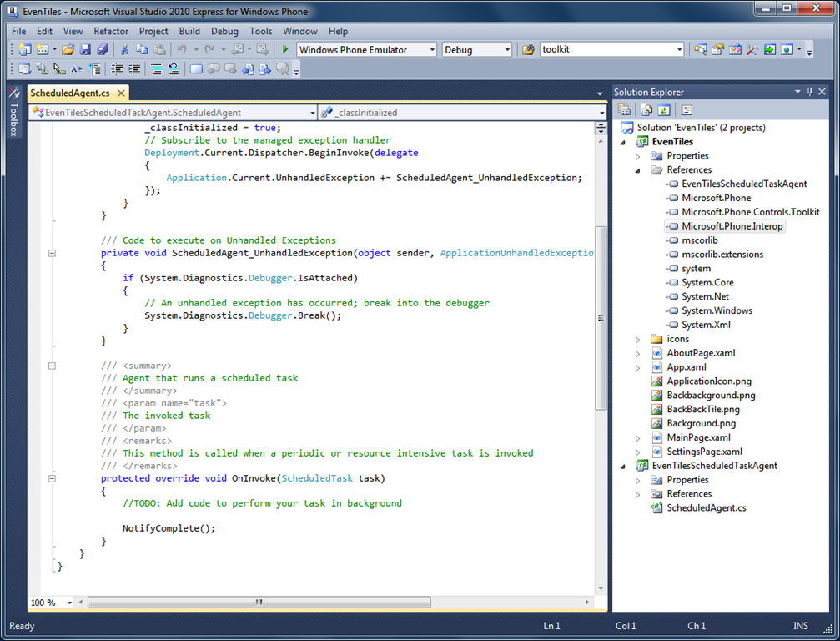This screenshot has width=840, height=641.
Task: Click the Toolbox icon with wrench
Action: click(x=14, y=93)
